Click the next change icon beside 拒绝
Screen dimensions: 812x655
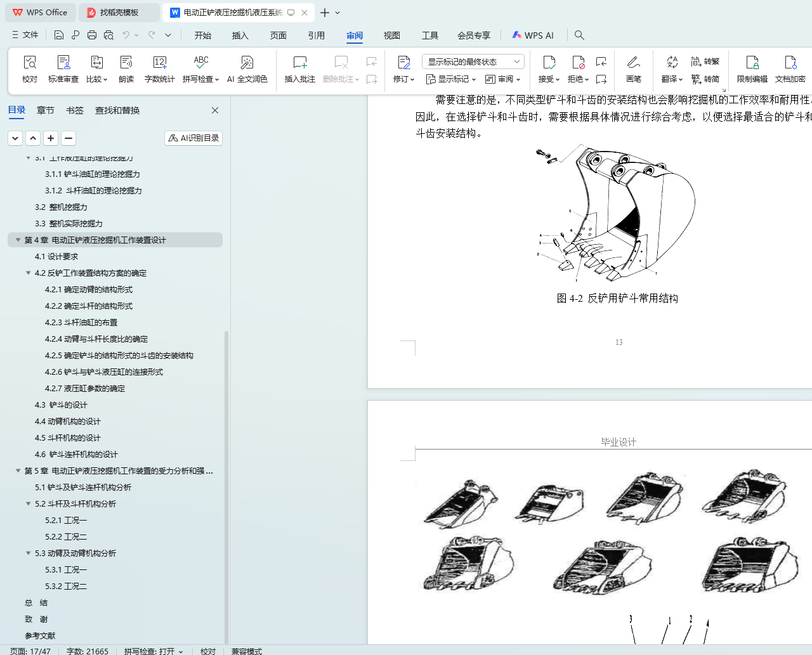click(x=601, y=79)
